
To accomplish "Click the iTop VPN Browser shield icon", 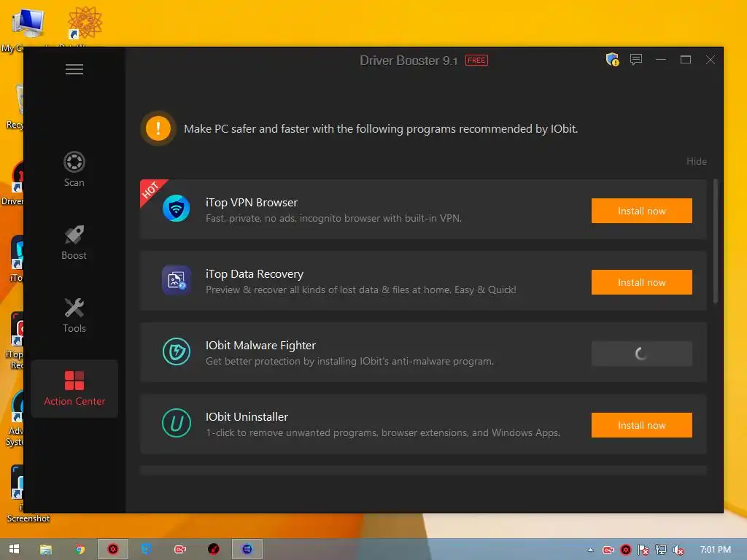I will (177, 209).
